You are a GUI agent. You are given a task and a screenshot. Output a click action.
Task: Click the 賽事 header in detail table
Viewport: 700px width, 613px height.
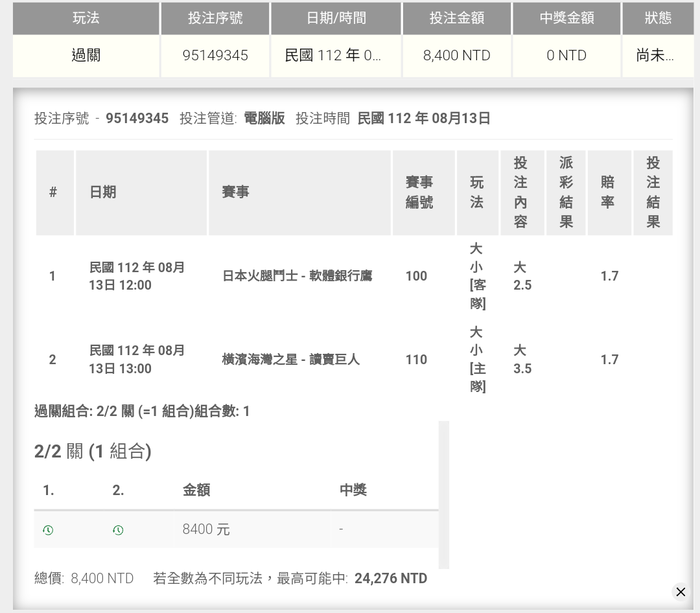point(235,192)
